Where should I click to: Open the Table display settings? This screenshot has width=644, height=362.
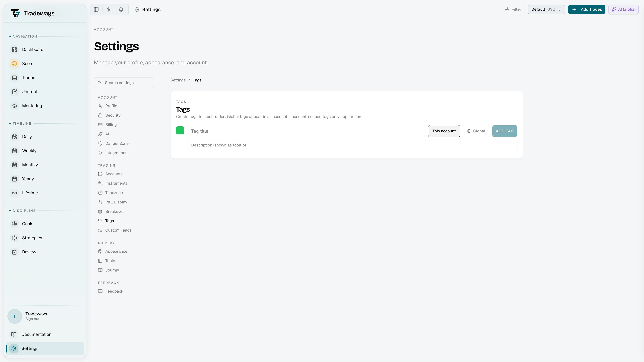tap(107, 261)
